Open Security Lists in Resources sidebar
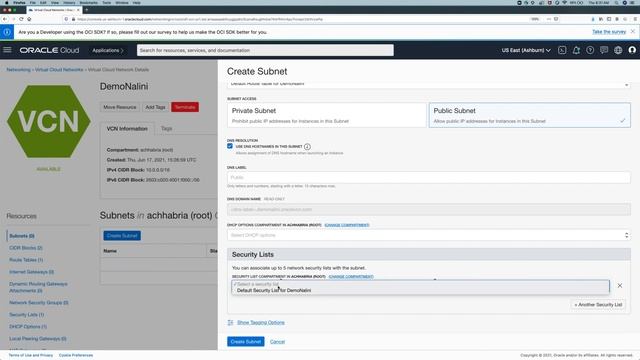This screenshot has width=640, height=360. pyautogui.click(x=27, y=315)
